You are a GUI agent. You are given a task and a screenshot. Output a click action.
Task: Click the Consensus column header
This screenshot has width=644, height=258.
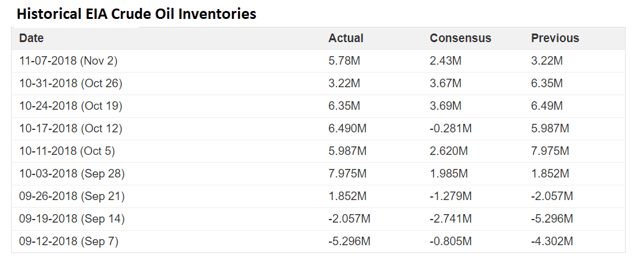pos(460,38)
